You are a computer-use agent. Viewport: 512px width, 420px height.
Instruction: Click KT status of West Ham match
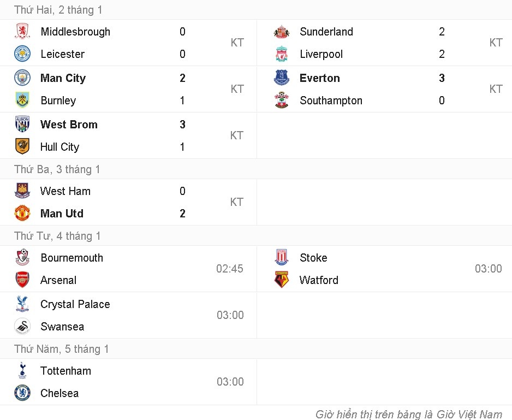coord(236,202)
